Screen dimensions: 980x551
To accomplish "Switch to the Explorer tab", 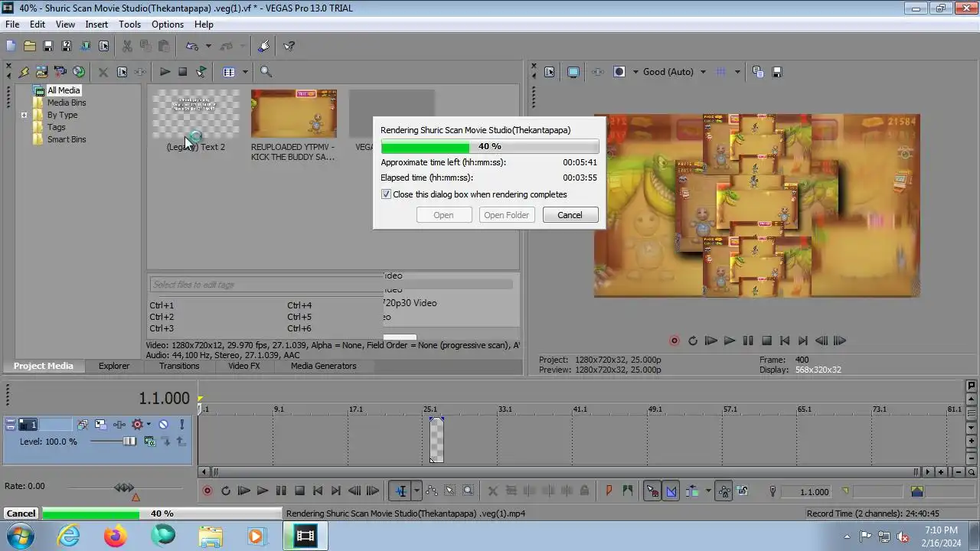I will tap(114, 366).
